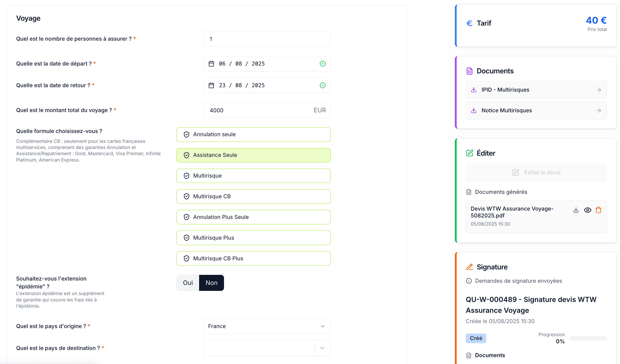
Task: Preview the devis PDF with eye icon
Action: (587, 210)
